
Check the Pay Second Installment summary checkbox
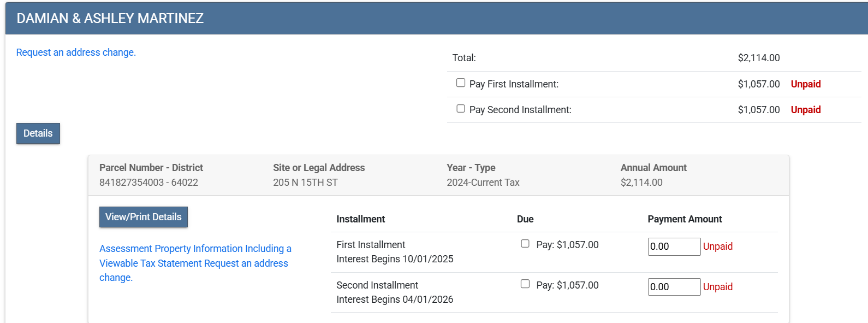(461, 109)
